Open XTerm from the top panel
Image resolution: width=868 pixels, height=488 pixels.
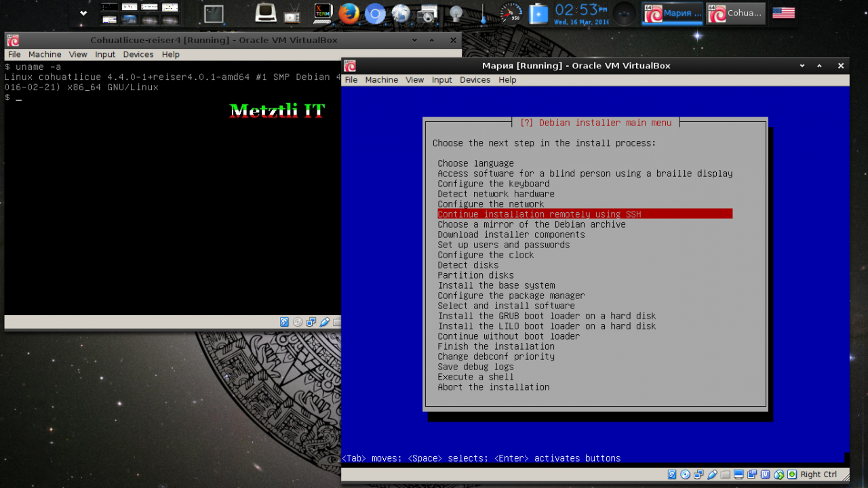(x=323, y=13)
